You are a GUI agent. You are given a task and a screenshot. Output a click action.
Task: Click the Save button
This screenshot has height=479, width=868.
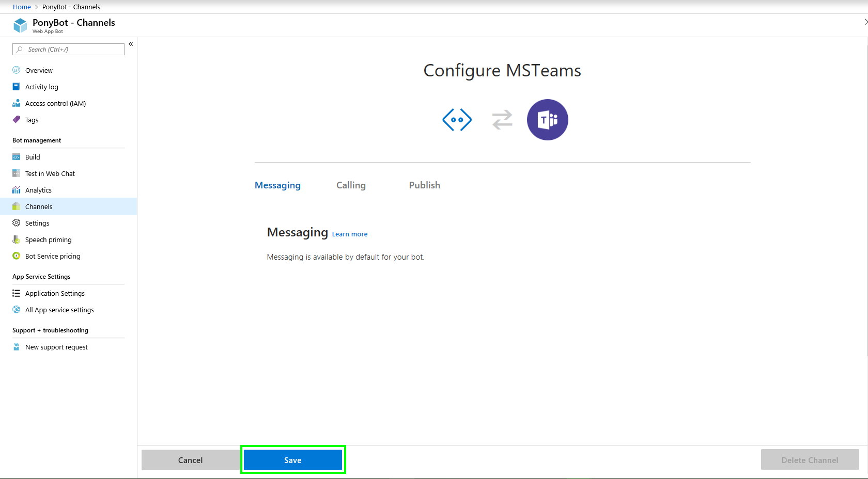(x=293, y=460)
